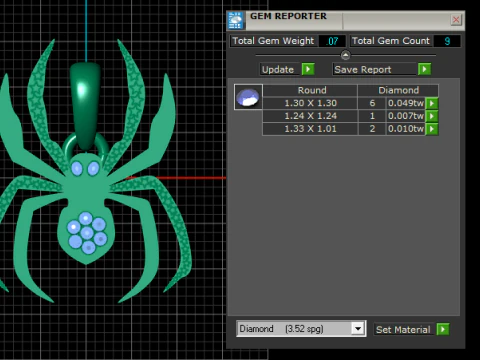480x360 pixels.
Task: Select the 1.30 X 1.30 size cell
Action: pos(310,103)
